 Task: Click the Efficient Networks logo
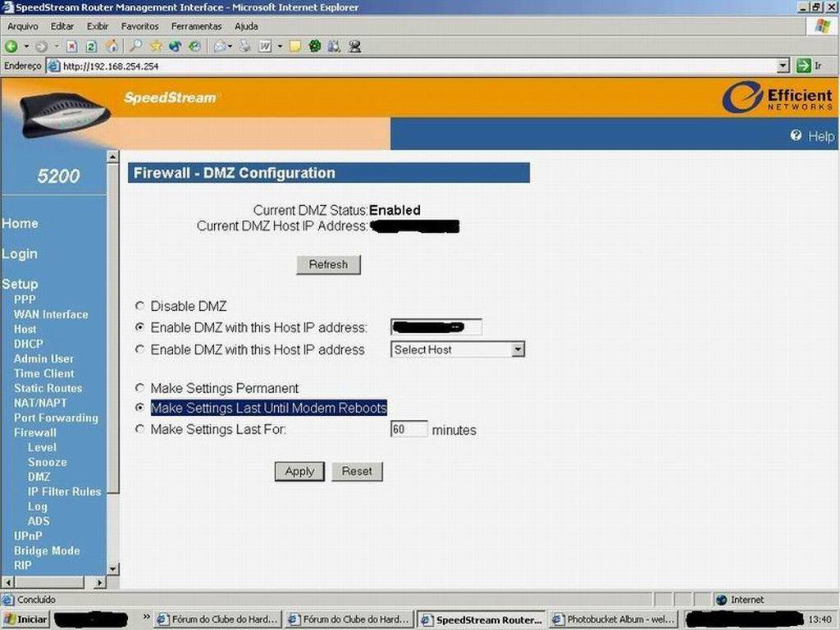point(778,97)
